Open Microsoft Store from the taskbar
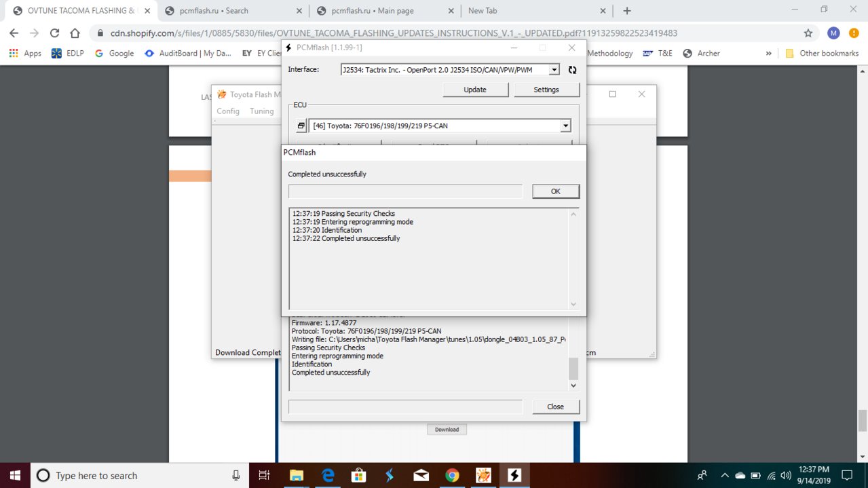The width and height of the screenshot is (868, 488). pyautogui.click(x=358, y=475)
